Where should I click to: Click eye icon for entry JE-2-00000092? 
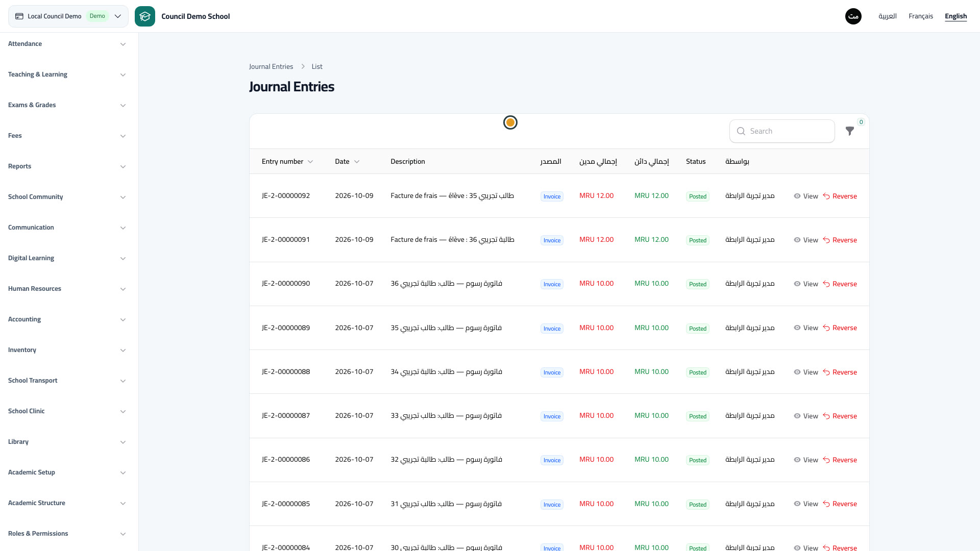[797, 196]
